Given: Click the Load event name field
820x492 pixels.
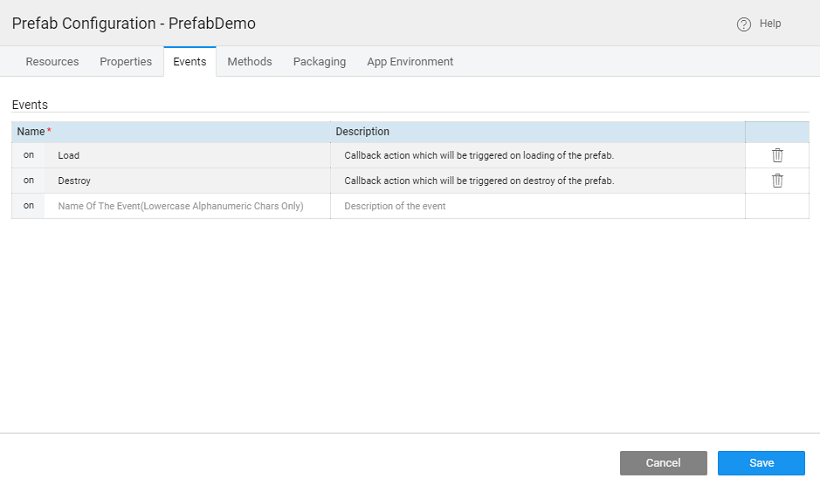Looking at the screenshot, I should point(186,156).
